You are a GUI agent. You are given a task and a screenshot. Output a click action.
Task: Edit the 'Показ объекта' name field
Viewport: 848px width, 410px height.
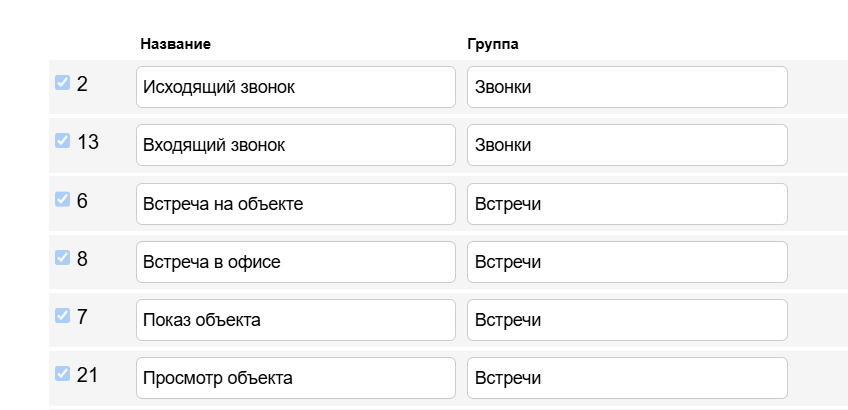pos(295,320)
